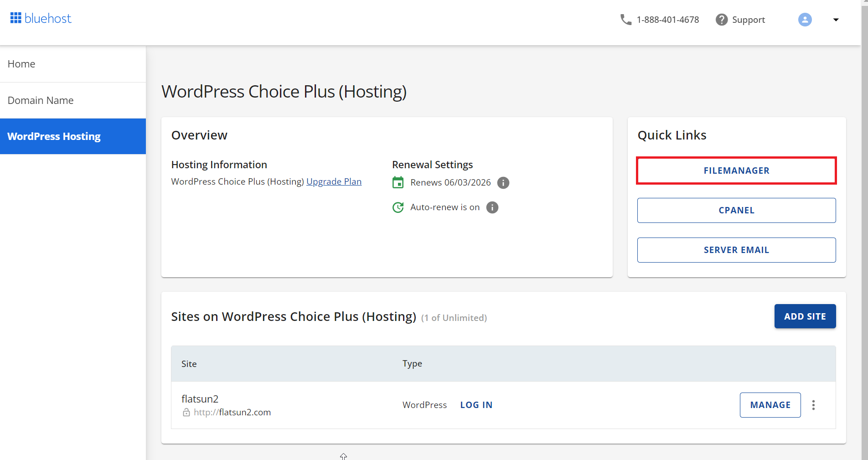The height and width of the screenshot is (460, 868).
Task: Follow the Upgrade Plan link
Action: click(x=334, y=181)
